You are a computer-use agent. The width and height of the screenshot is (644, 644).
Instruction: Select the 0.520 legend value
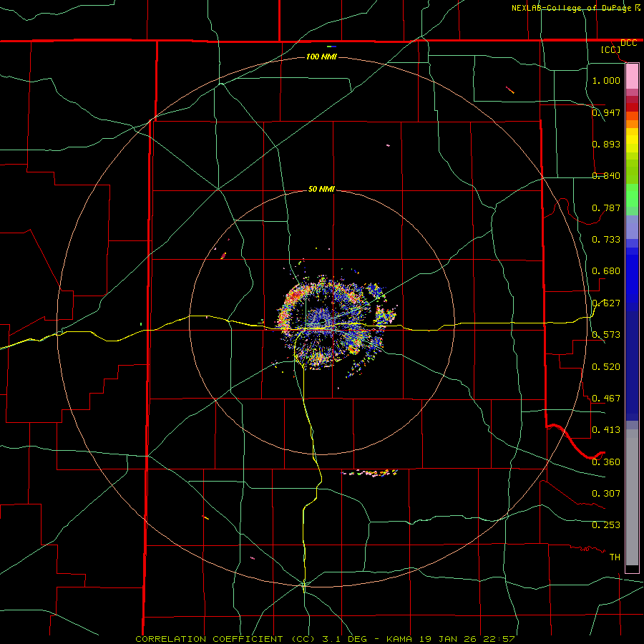click(x=606, y=367)
